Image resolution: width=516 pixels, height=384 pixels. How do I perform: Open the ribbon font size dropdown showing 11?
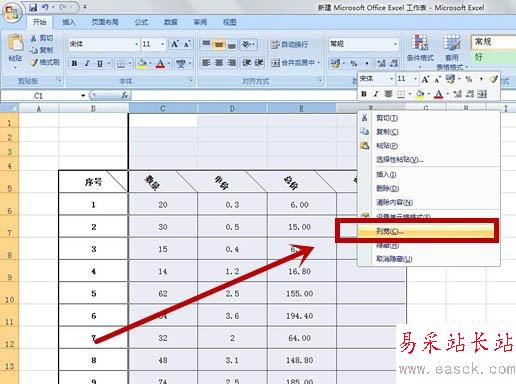pyautogui.click(x=163, y=44)
